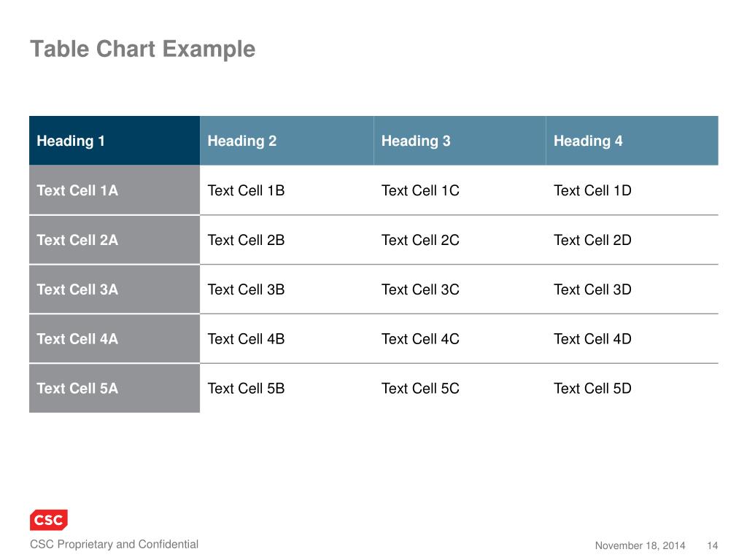Image resolution: width=747 pixels, height=560 pixels.
Task: Click the cell Text Cell 1B
Action: tap(287, 190)
